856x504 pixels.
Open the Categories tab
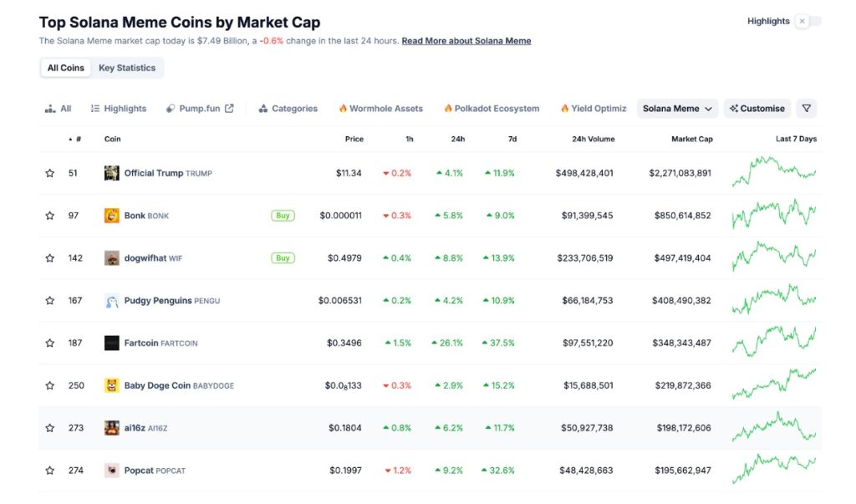[288, 109]
